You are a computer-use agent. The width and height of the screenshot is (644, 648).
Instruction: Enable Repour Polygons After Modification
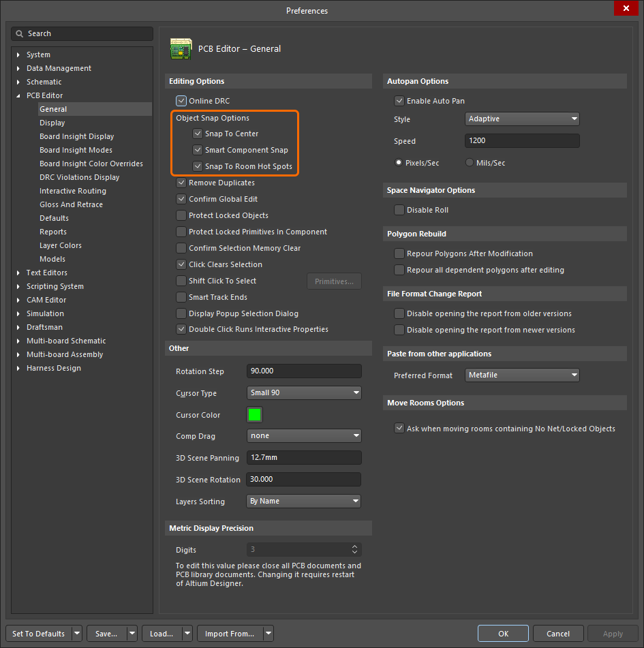coord(399,253)
